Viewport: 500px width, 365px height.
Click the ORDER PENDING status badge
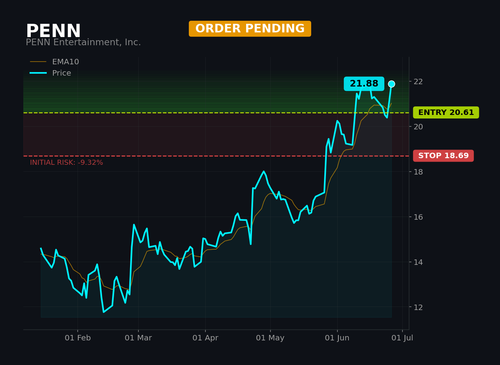click(250, 29)
